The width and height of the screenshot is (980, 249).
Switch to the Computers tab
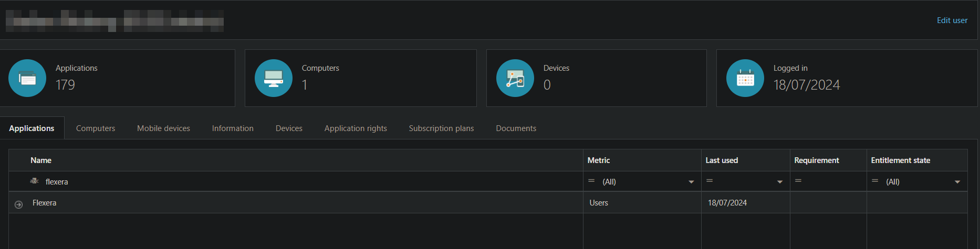coord(96,128)
